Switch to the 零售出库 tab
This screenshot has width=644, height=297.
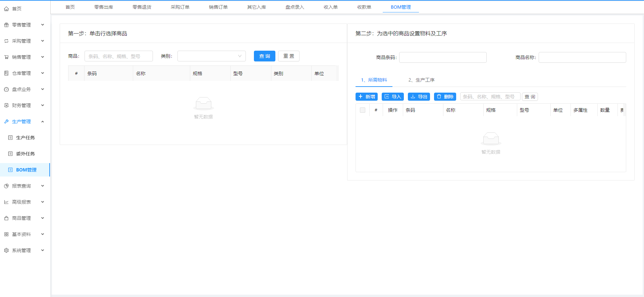[104, 7]
